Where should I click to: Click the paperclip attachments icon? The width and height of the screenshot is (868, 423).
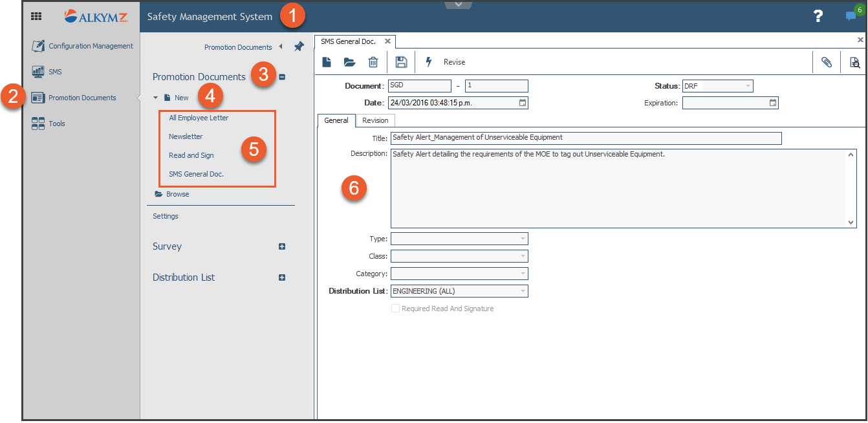[827, 62]
